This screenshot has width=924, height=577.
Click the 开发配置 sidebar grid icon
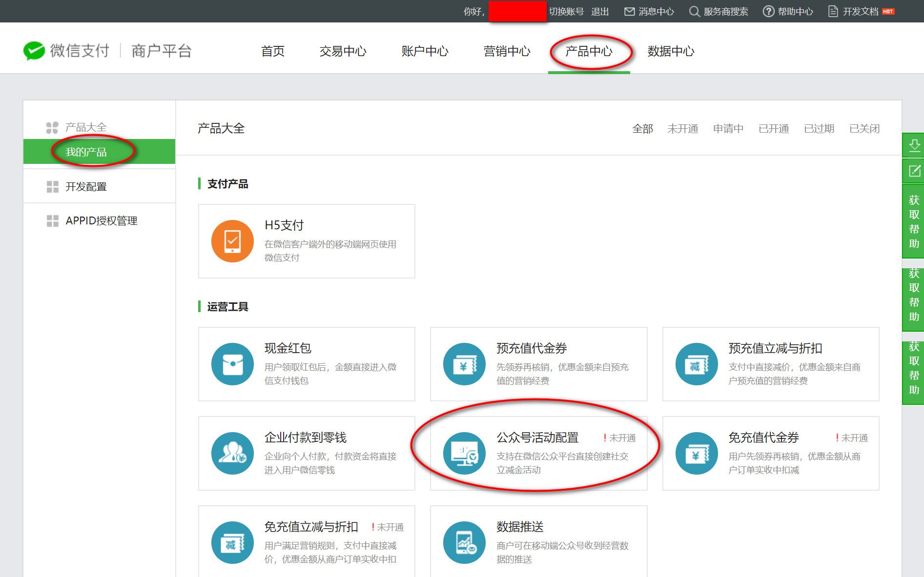point(52,187)
